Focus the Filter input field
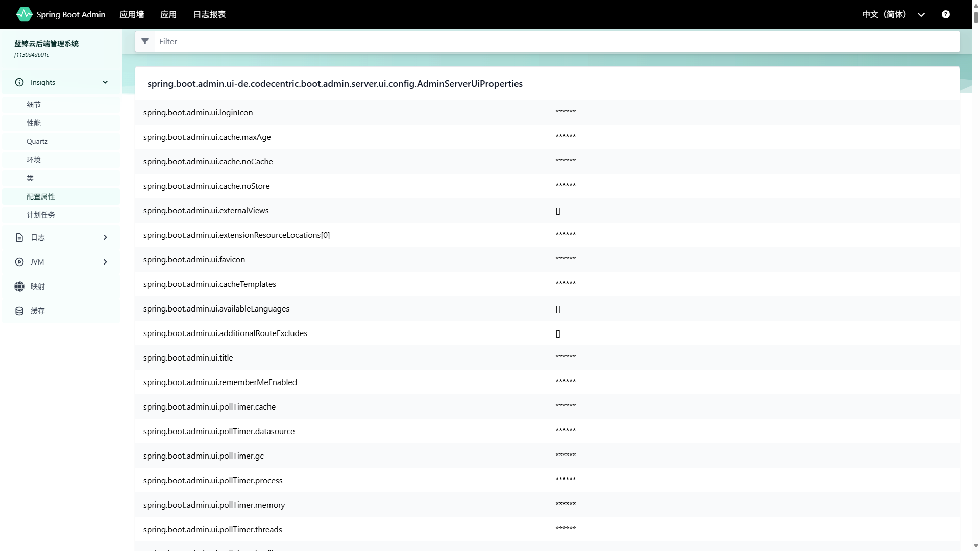Screen dimensions: 980x551 tap(557, 41)
